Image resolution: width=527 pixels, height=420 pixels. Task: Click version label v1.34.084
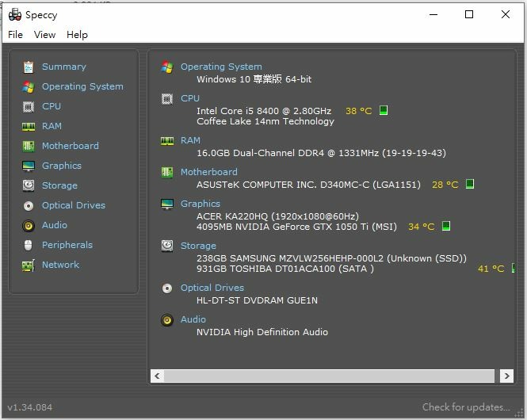pyautogui.click(x=30, y=407)
